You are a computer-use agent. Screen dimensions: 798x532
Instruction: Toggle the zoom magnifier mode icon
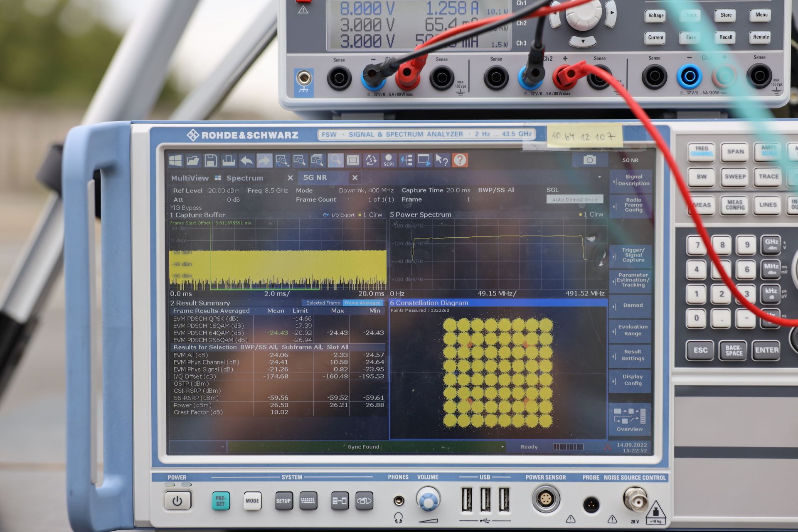[335, 160]
